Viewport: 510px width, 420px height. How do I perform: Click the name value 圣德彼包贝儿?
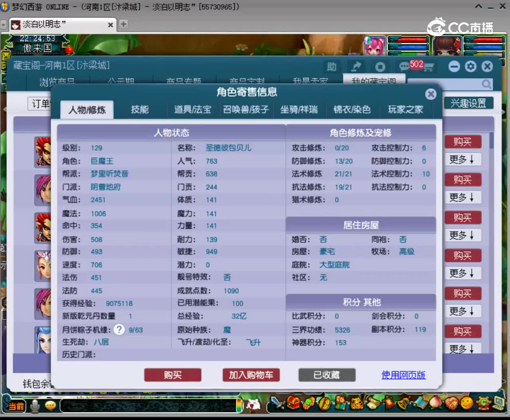pos(228,148)
